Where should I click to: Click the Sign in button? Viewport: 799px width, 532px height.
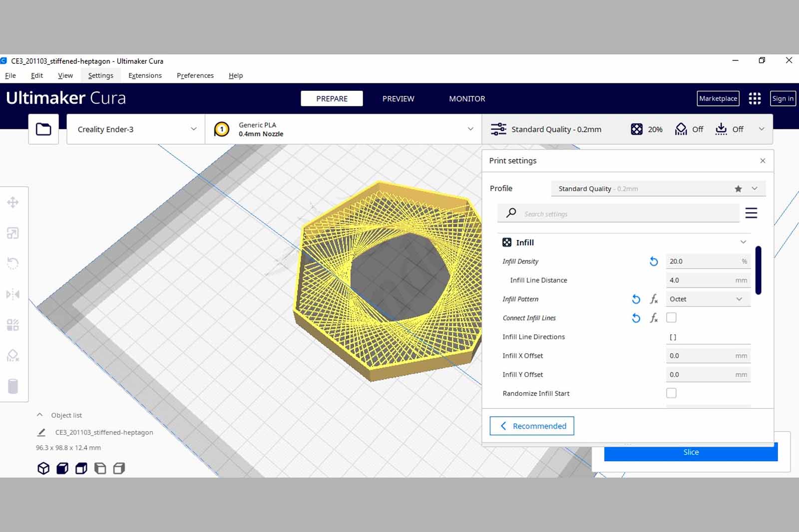pos(783,98)
